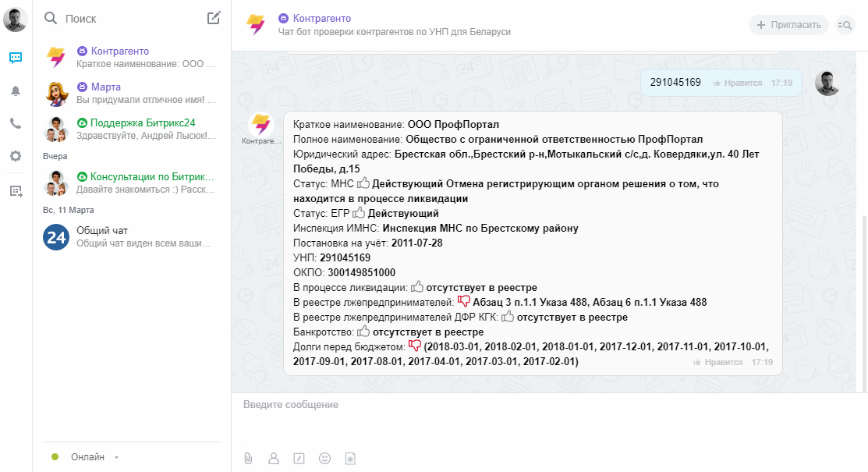Open chat history search icon in header

tap(845, 25)
